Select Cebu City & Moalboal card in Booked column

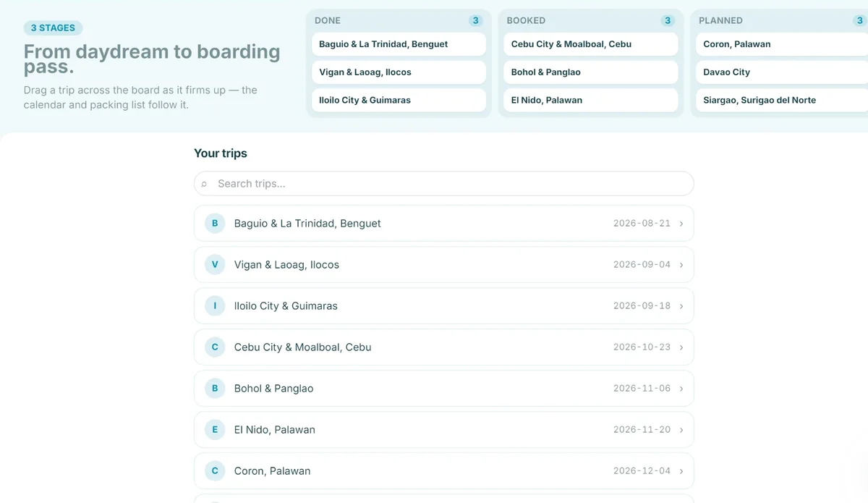pos(591,44)
